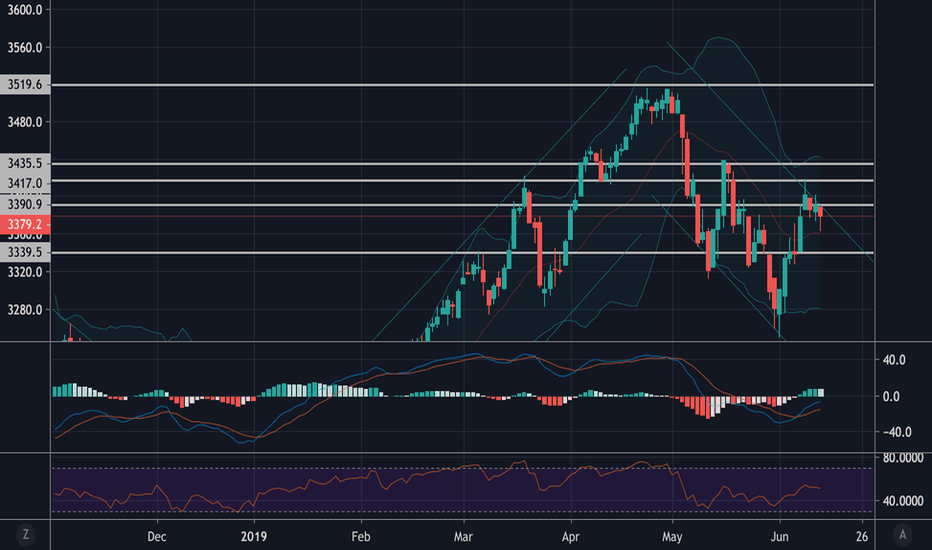Click the -40.0 MACD scale value

coord(897,432)
